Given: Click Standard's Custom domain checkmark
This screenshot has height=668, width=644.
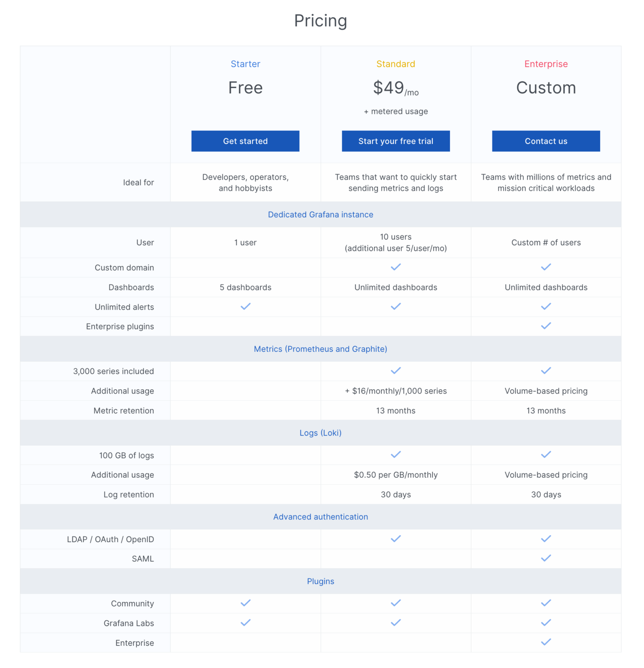Looking at the screenshot, I should coord(396,267).
